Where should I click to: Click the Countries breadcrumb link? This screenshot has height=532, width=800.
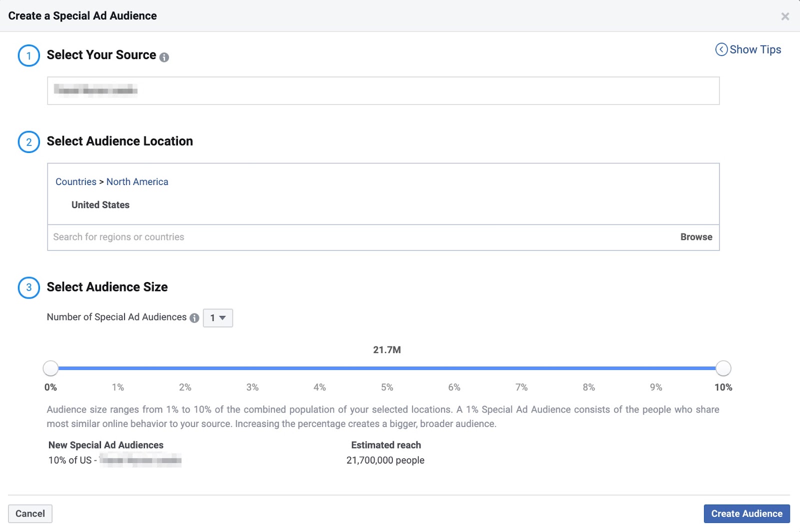(x=76, y=182)
